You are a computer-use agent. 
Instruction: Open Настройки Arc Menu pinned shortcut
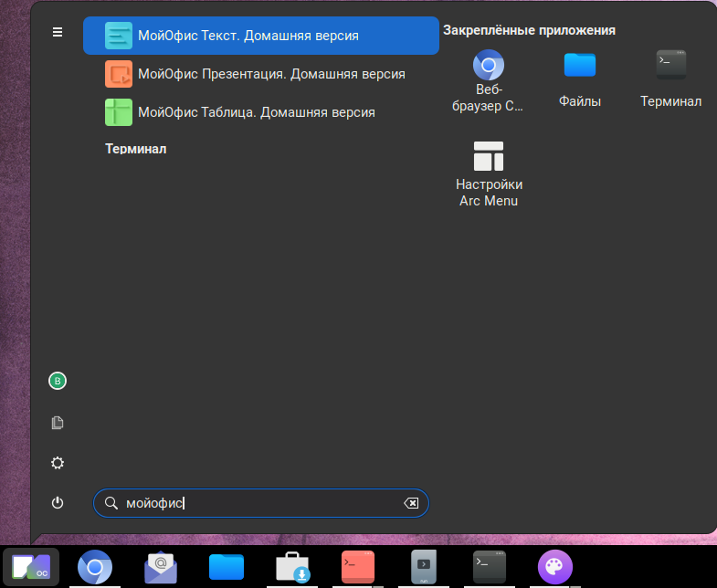[x=489, y=173]
